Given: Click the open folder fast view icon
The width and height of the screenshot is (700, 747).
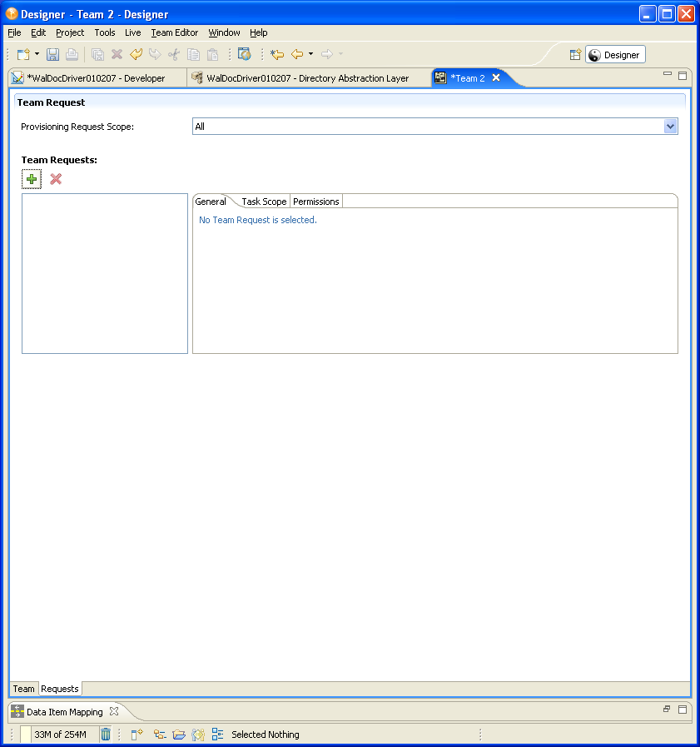Looking at the screenshot, I should (179, 735).
